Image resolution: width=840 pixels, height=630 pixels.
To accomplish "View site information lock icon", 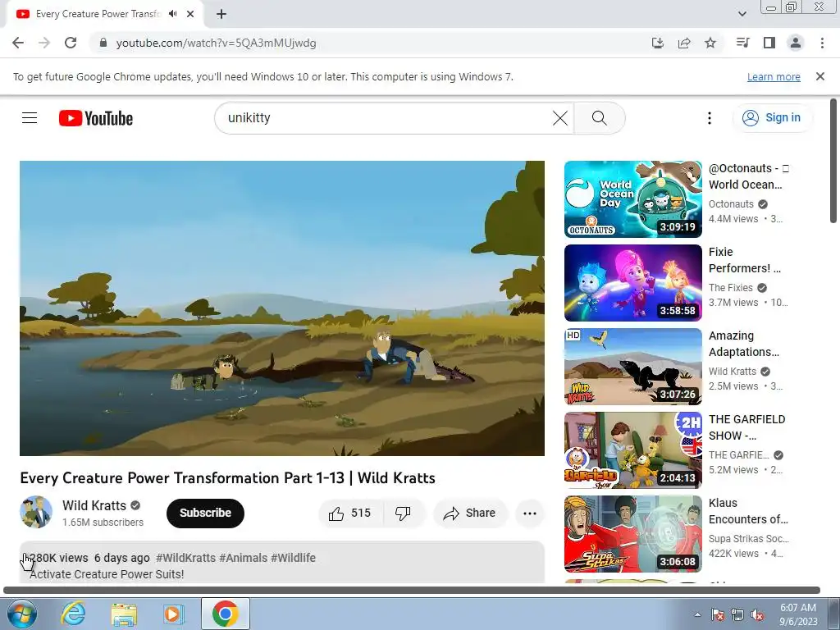I will point(103,43).
